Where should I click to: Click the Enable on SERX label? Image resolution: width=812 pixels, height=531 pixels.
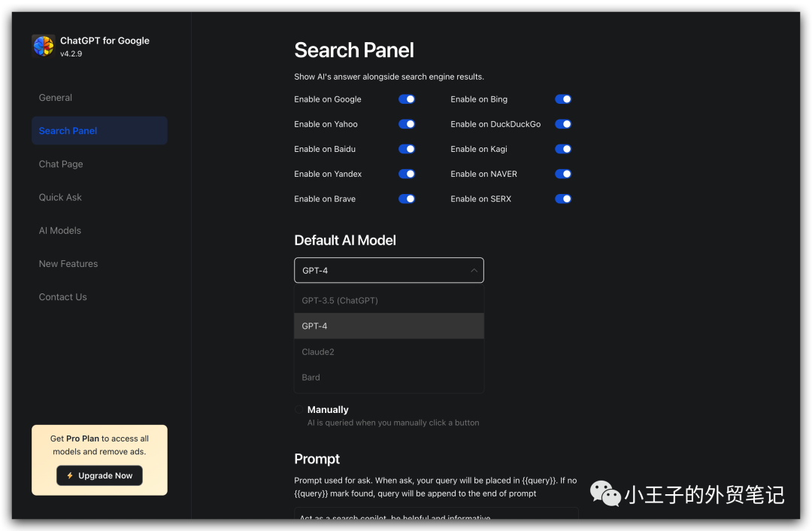pyautogui.click(x=480, y=199)
